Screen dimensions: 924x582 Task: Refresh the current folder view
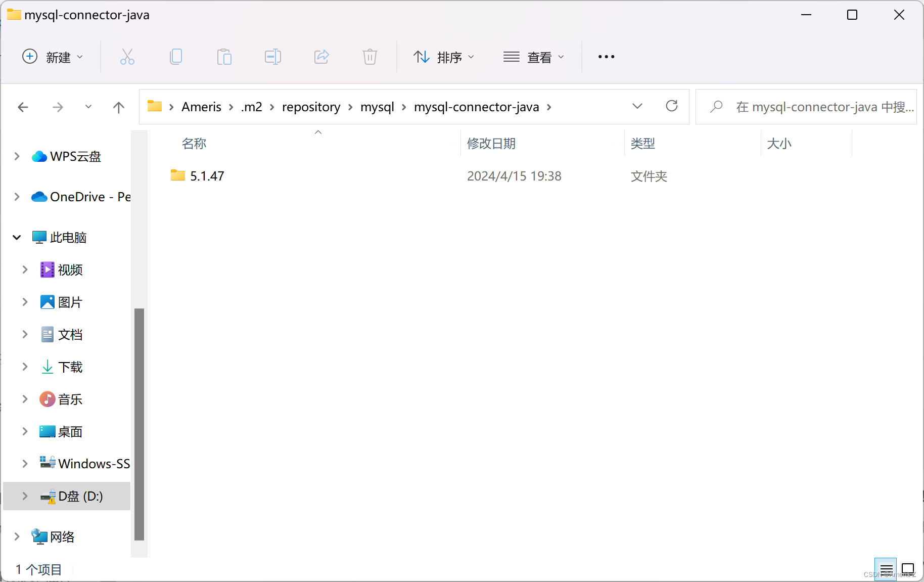(672, 106)
